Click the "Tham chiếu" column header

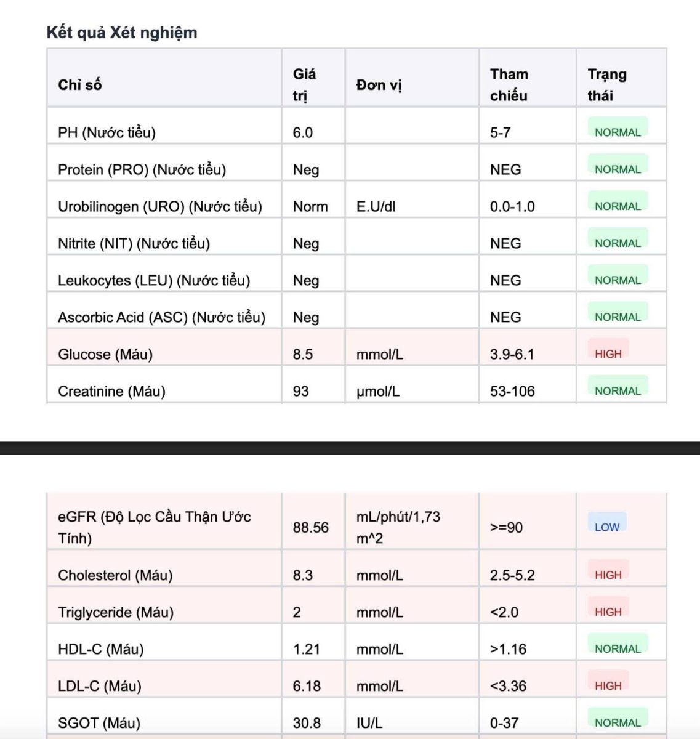click(x=509, y=85)
